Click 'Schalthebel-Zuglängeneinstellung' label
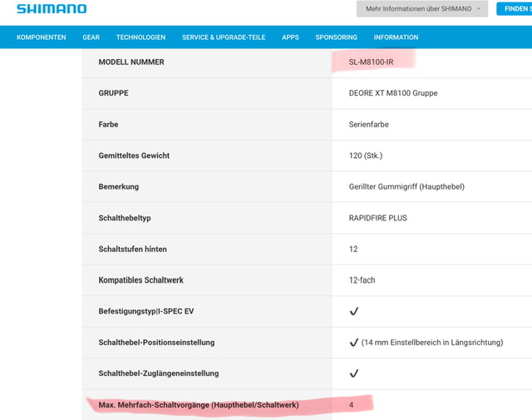532x420 pixels. 159,373
